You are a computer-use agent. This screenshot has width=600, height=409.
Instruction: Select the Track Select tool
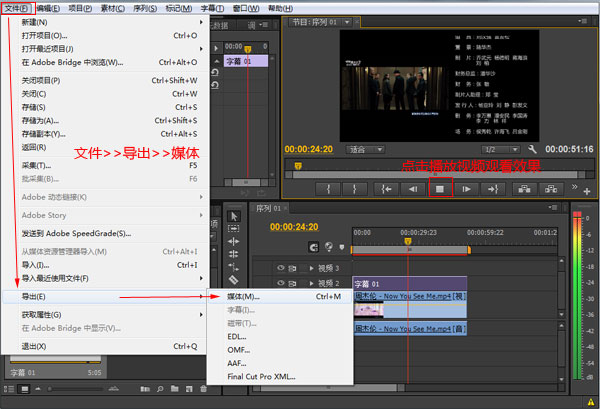pyautogui.click(x=234, y=229)
